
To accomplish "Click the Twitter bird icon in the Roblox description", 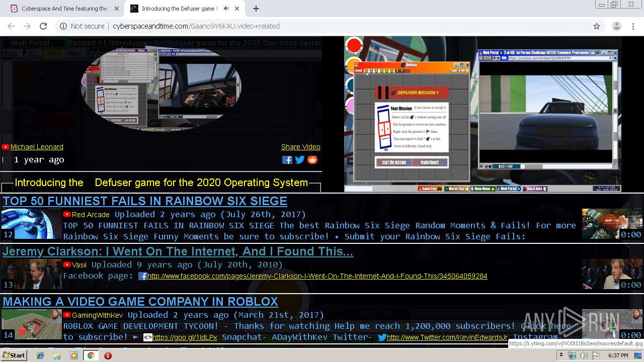I will (382, 337).
